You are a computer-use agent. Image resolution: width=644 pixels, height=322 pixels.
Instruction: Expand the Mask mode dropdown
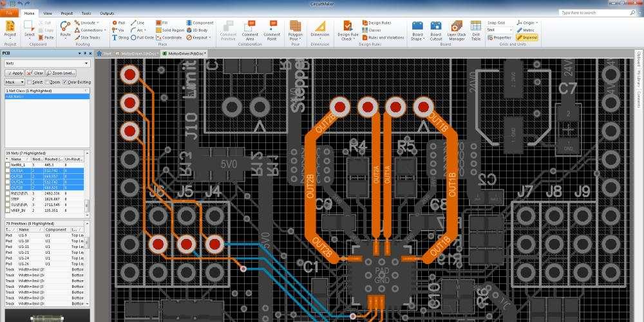click(x=15, y=82)
